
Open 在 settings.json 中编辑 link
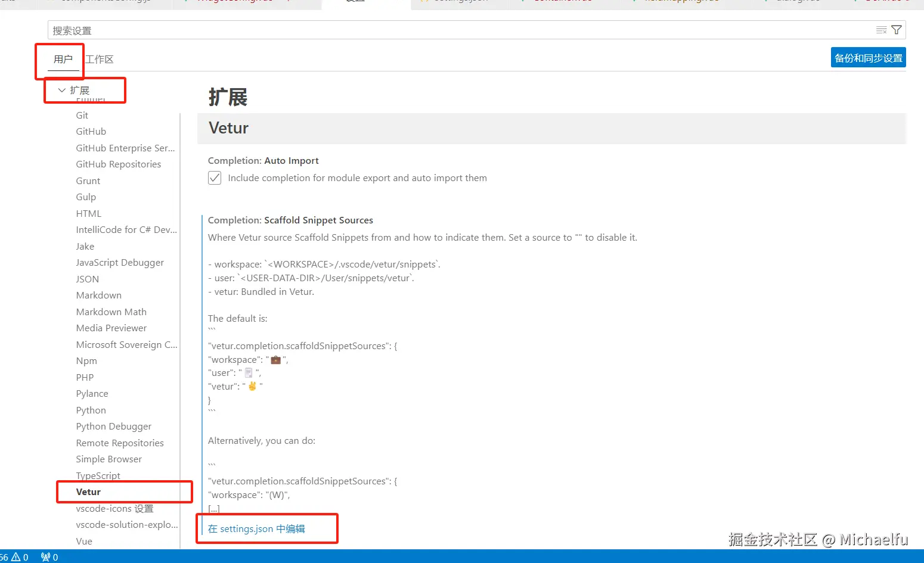pos(256,528)
